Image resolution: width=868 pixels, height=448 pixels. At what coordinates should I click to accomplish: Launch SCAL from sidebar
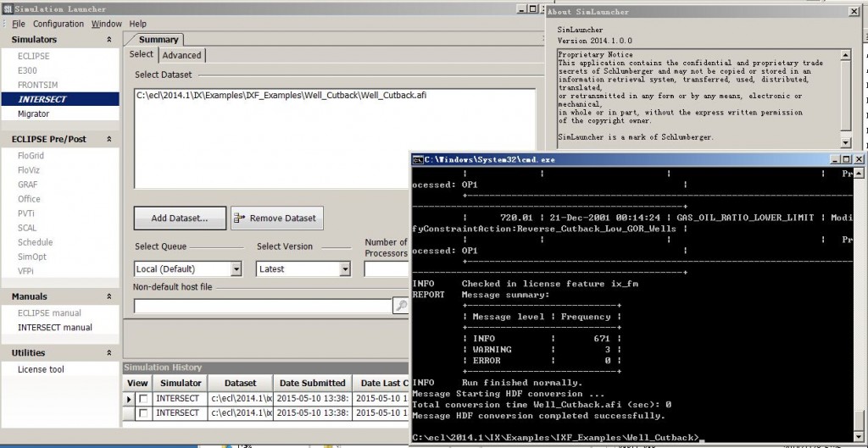[x=27, y=228]
